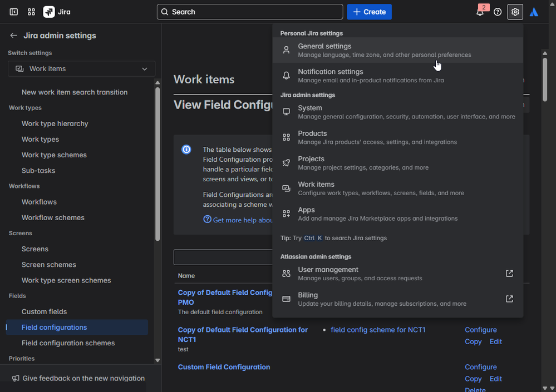Click the back arrow beside Jira admin settings
Screen dimensions: 556x392
tap(13, 36)
